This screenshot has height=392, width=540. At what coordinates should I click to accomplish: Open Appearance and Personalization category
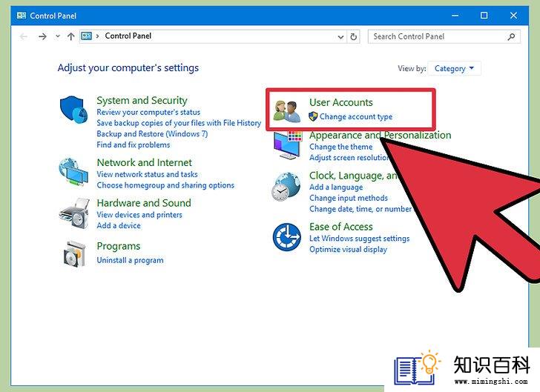381,136
